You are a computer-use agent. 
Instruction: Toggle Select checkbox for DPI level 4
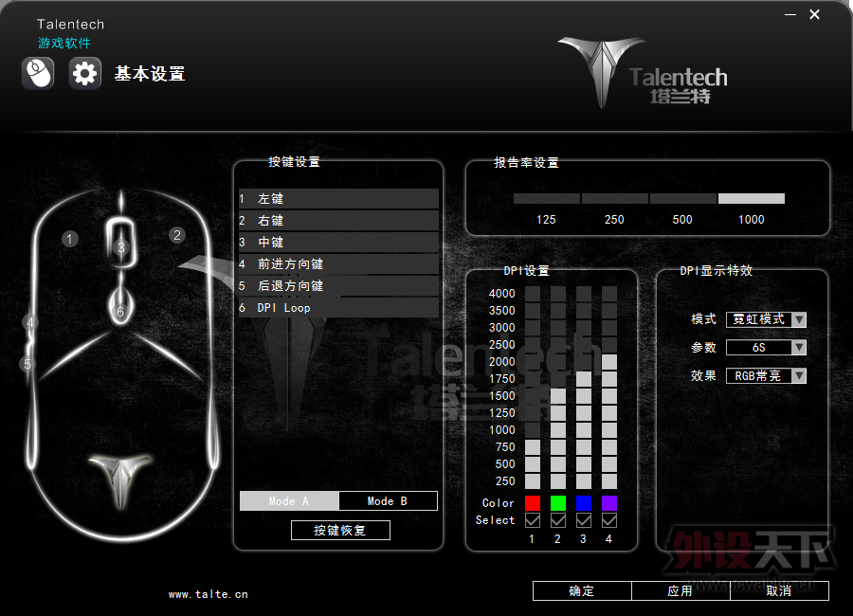pos(609,520)
